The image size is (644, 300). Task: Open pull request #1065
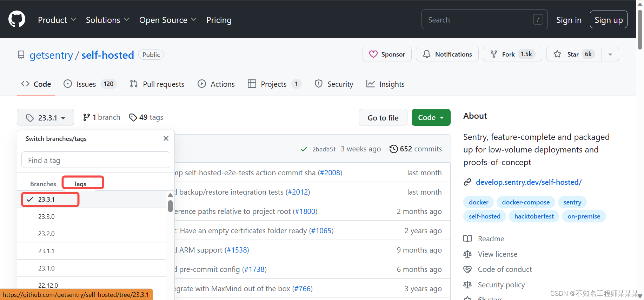tap(321, 231)
